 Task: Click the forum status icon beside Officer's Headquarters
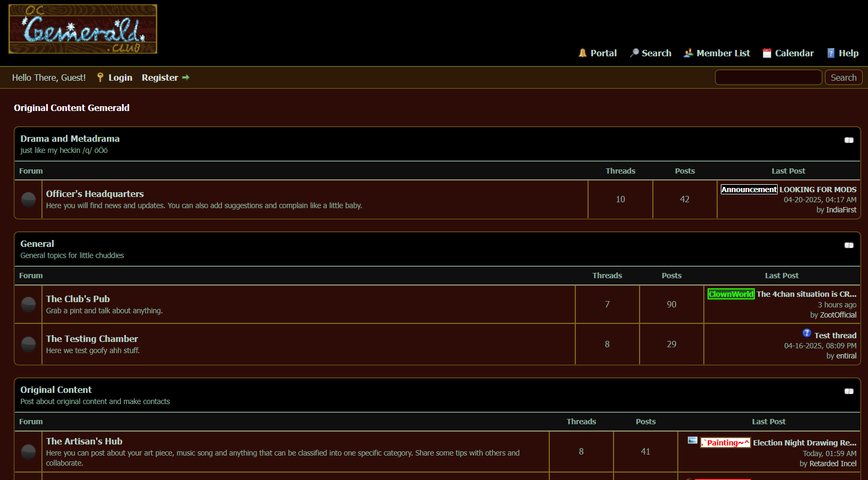tap(28, 200)
